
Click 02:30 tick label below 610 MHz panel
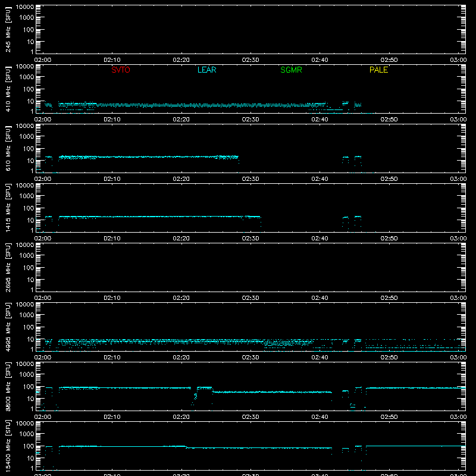pos(250,179)
